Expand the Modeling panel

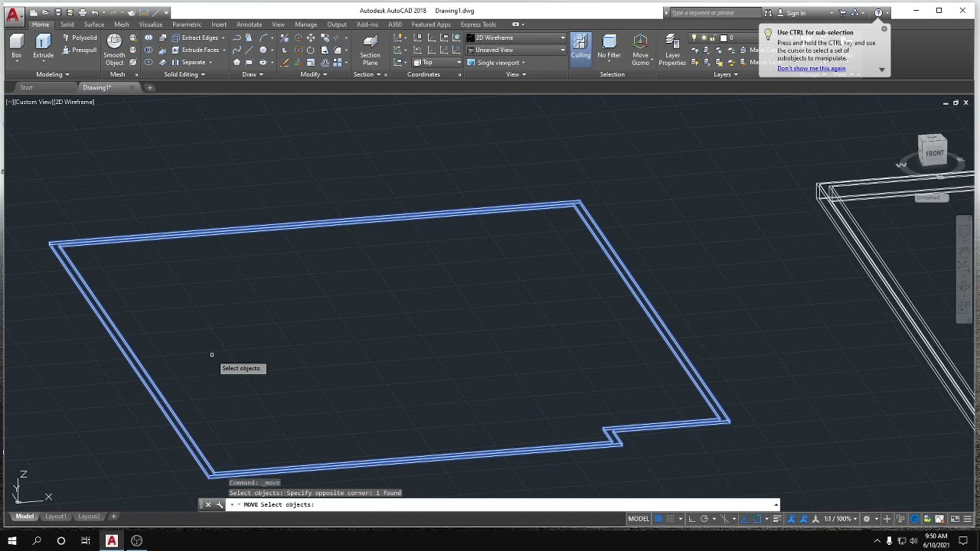click(52, 74)
